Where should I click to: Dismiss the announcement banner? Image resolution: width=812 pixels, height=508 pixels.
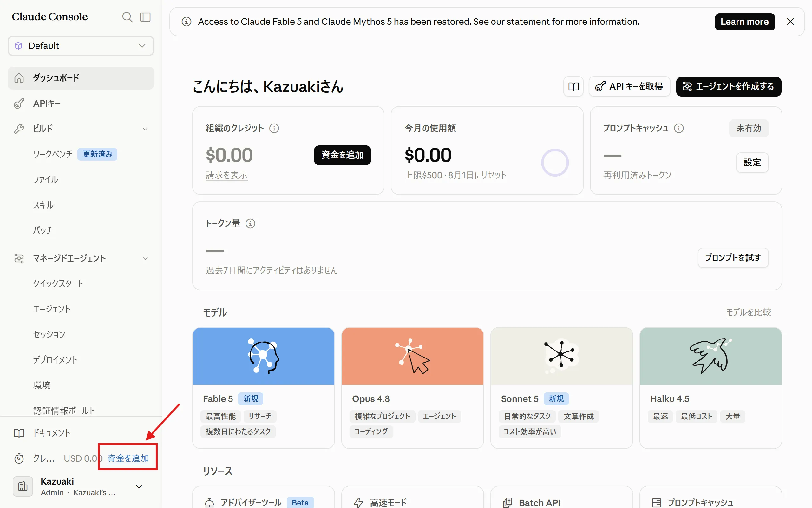[x=790, y=22]
